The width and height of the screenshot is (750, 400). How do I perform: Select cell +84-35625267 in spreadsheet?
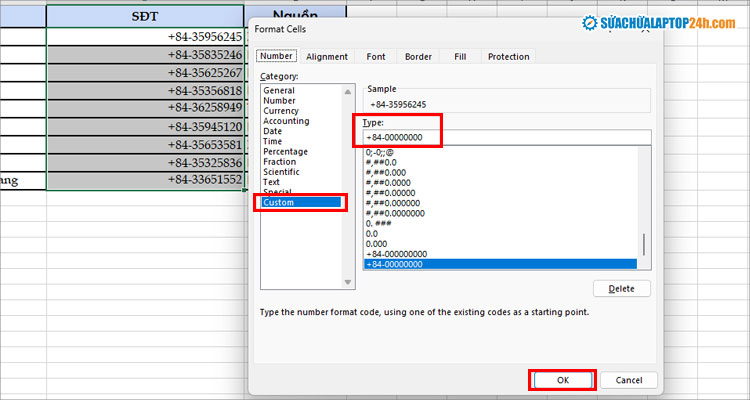point(145,73)
